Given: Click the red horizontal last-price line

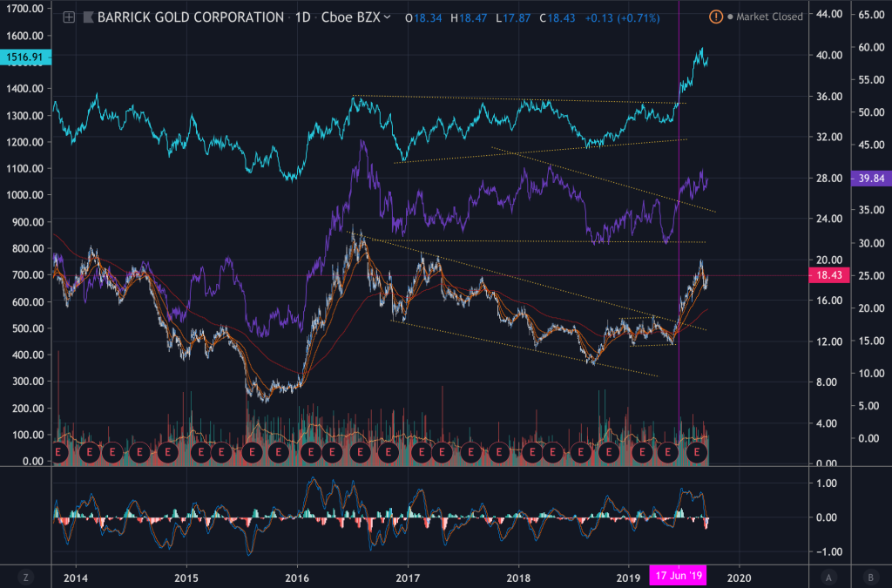Looking at the screenshot, I should [430, 276].
